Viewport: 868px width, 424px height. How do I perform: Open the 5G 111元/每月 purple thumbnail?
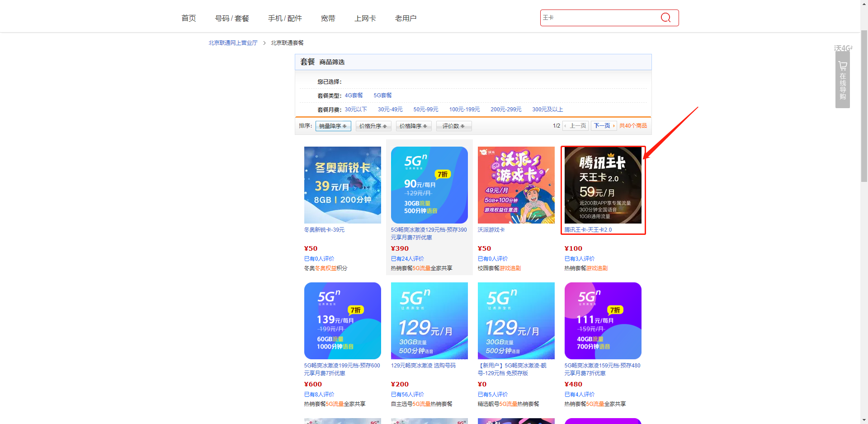pyautogui.click(x=603, y=321)
